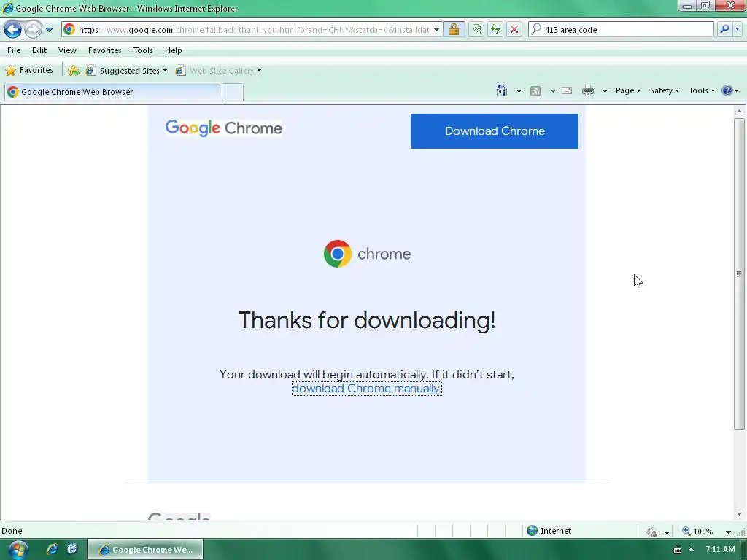Click the Help question mark icon
The height and width of the screenshot is (560, 747).
(x=727, y=90)
